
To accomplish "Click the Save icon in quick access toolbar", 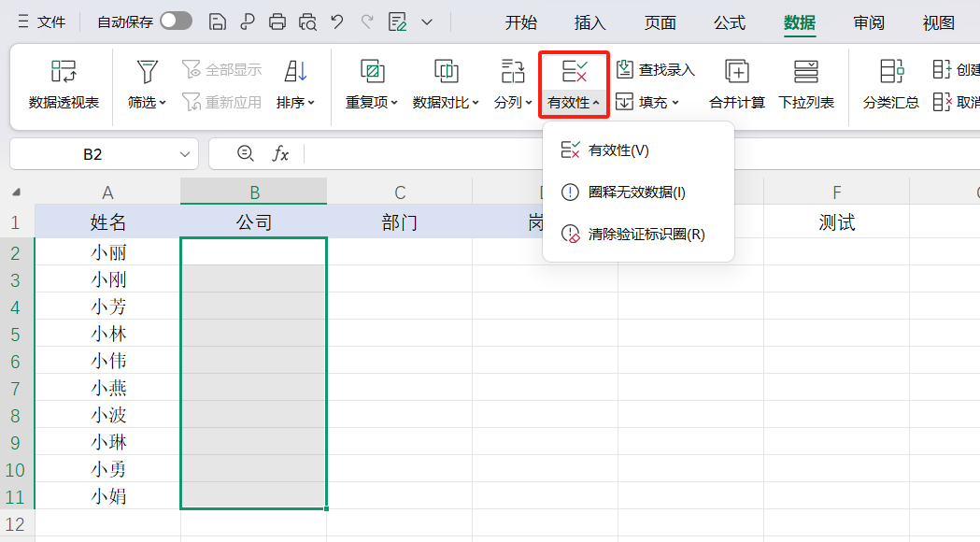I will coord(217,22).
